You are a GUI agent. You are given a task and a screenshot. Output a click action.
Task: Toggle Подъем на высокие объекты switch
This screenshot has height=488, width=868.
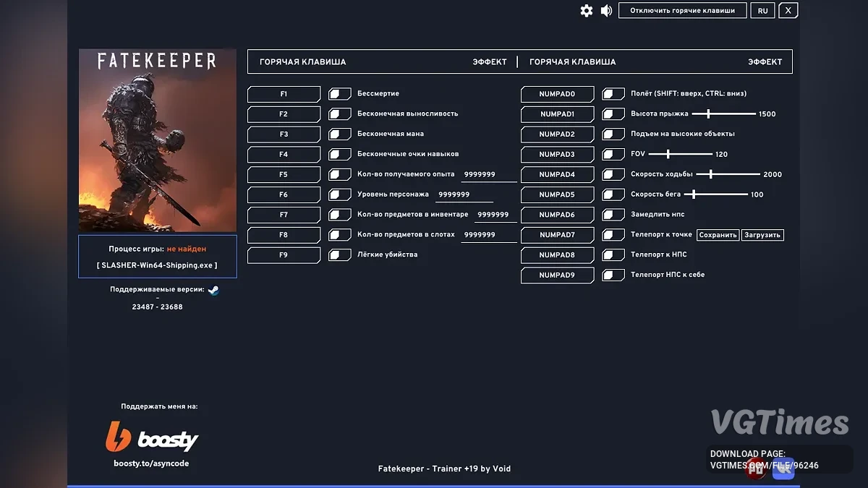point(613,134)
